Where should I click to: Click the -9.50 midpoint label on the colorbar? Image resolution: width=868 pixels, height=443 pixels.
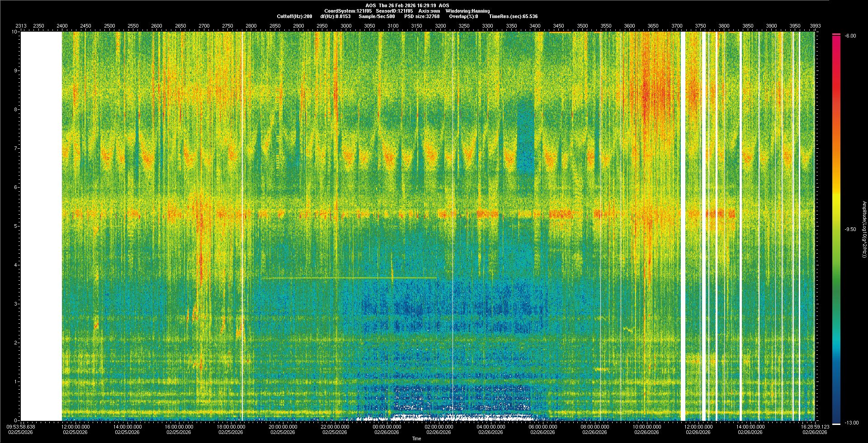tap(850, 229)
